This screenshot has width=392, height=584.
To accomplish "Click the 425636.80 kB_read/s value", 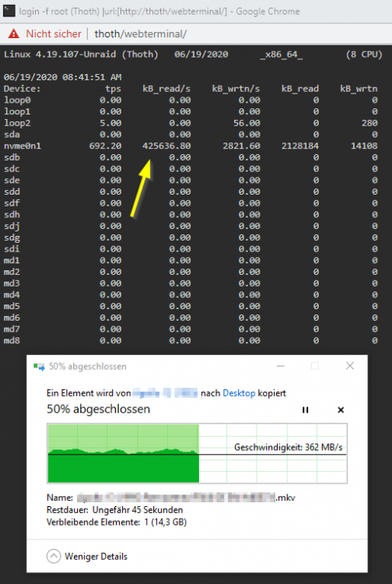I will point(166,146).
